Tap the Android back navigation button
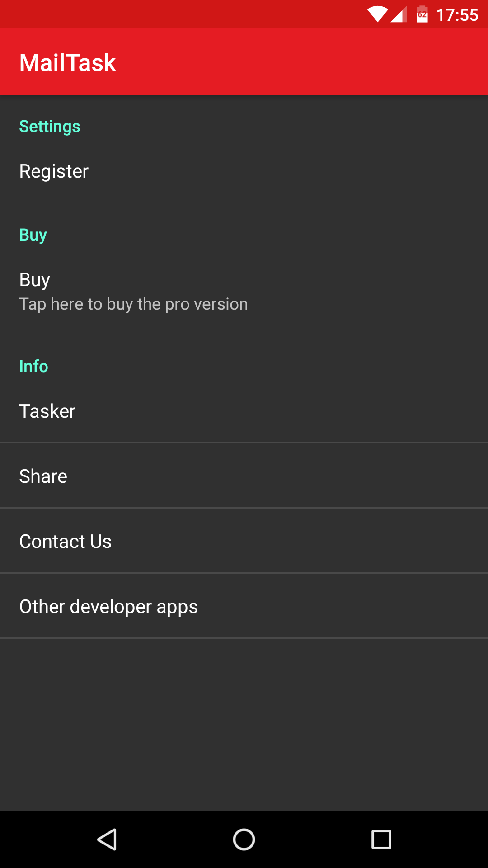The width and height of the screenshot is (488, 868). pos(108,840)
